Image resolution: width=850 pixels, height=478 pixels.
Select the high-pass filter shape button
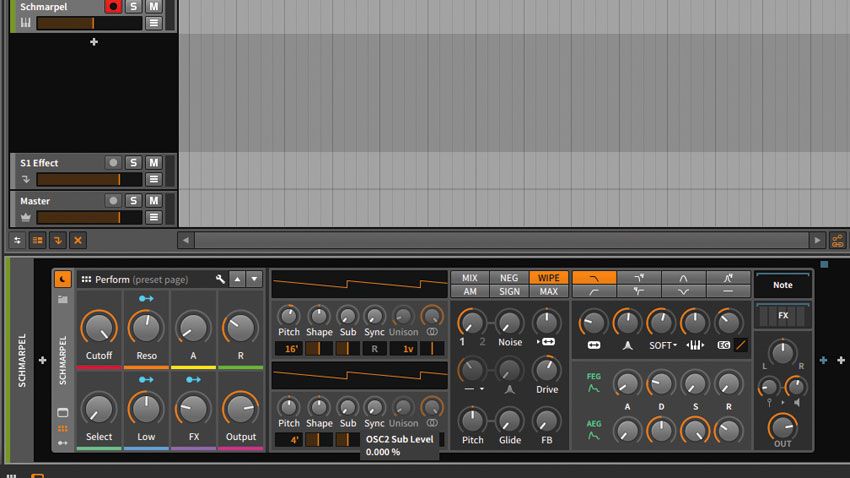point(594,292)
